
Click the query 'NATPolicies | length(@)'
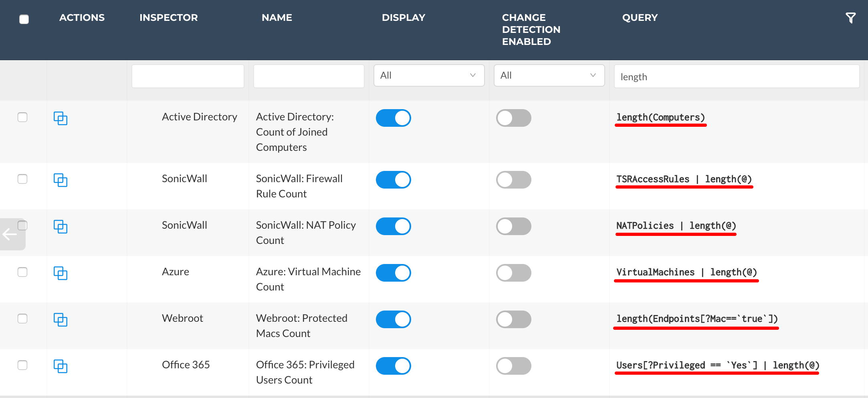coord(676,226)
